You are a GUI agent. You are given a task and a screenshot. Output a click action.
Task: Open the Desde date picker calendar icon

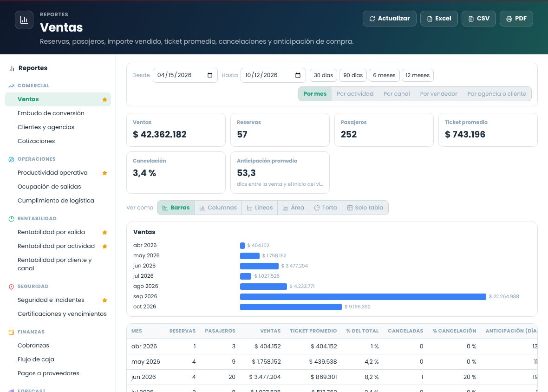(x=210, y=75)
